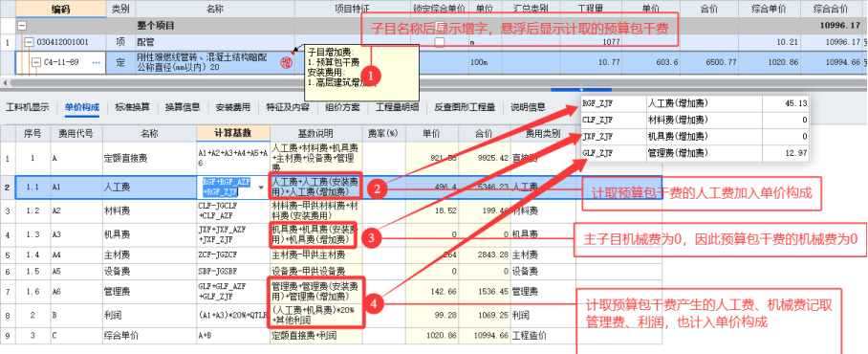
Task: Click the 项目特征 column header
Action: pos(353,9)
